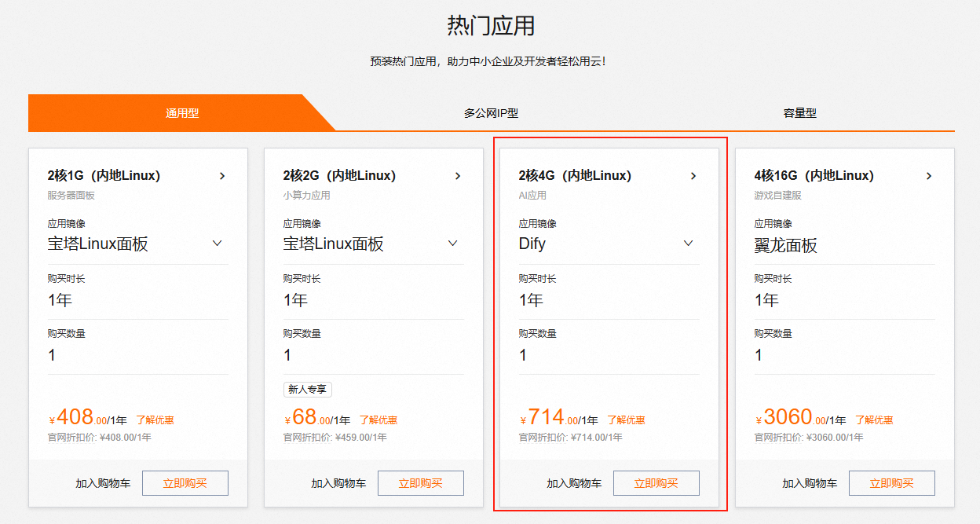980x524 pixels.
Task: Open 了解优惠 next to the ¥3060 price
Action: (x=874, y=420)
